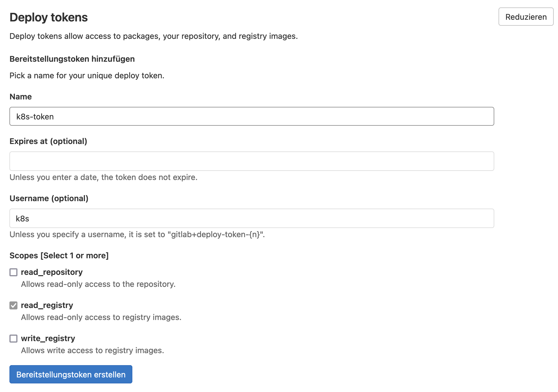Enable the read_repository scope checkbox
The height and width of the screenshot is (392, 558).
13,272
